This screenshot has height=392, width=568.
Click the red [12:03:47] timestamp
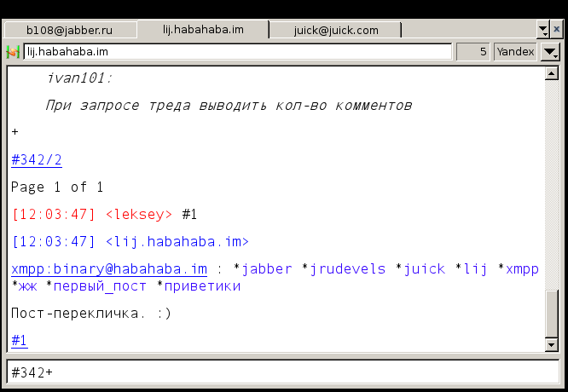tap(54, 214)
